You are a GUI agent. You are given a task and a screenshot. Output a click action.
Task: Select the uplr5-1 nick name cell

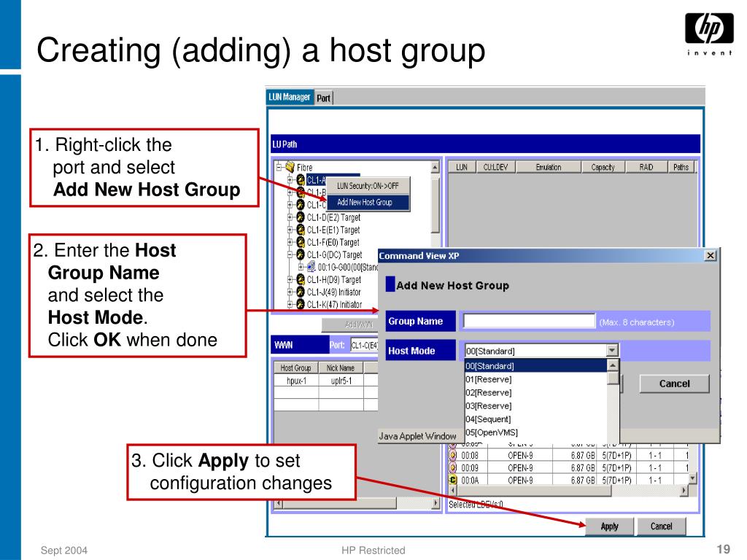pos(341,381)
